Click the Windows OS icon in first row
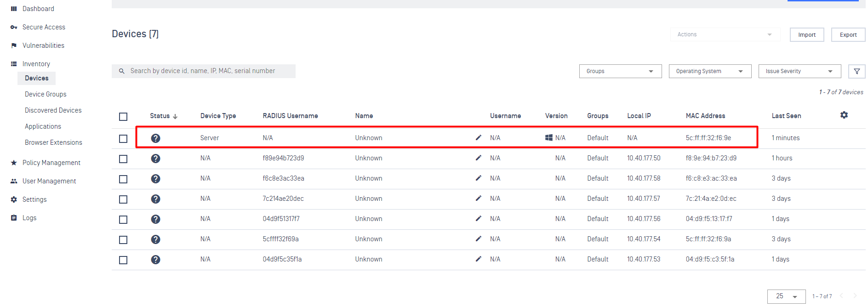Image resolution: width=868 pixels, height=307 pixels. (549, 137)
